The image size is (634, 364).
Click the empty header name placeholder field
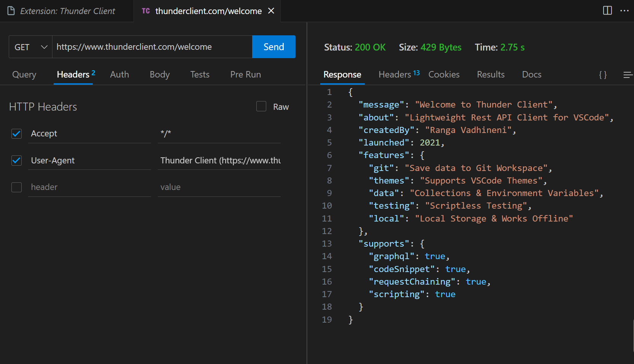(89, 187)
